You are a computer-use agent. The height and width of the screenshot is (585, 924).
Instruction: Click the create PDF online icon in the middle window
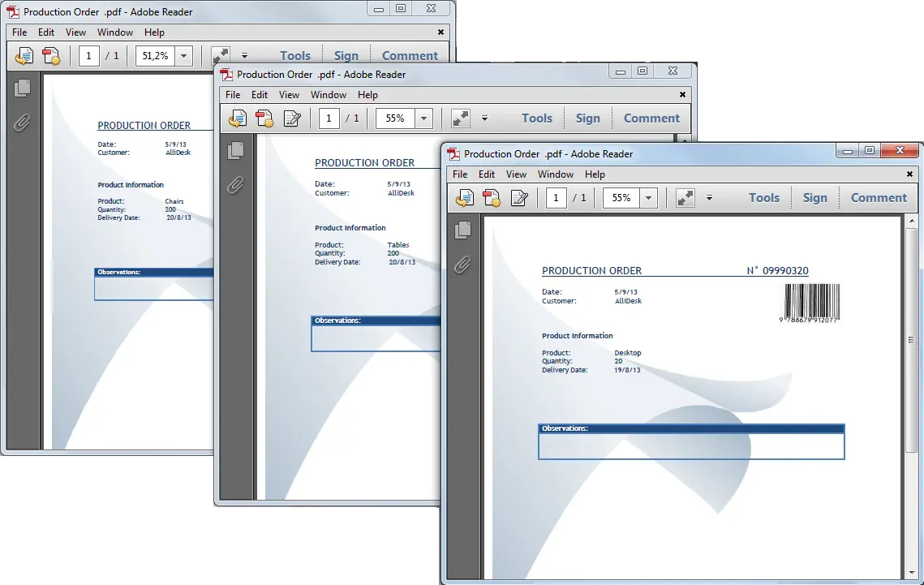pyautogui.click(x=264, y=118)
